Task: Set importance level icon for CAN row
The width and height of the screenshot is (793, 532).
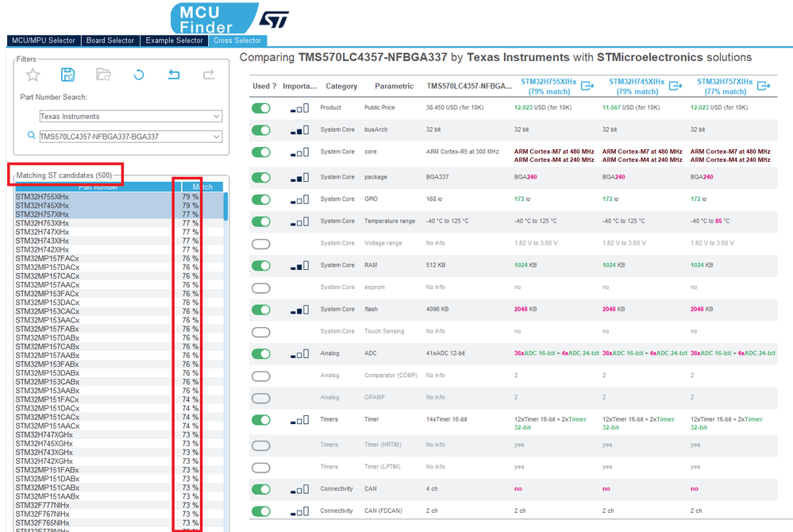Action: tap(299, 490)
